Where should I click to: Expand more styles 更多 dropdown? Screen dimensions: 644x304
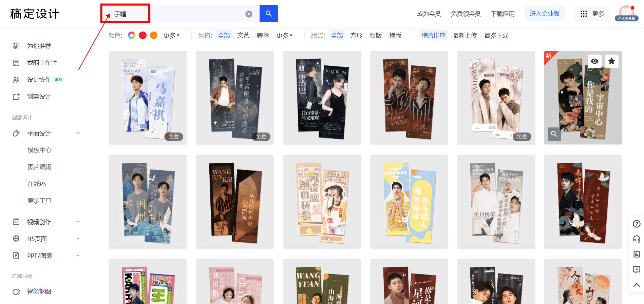284,36
